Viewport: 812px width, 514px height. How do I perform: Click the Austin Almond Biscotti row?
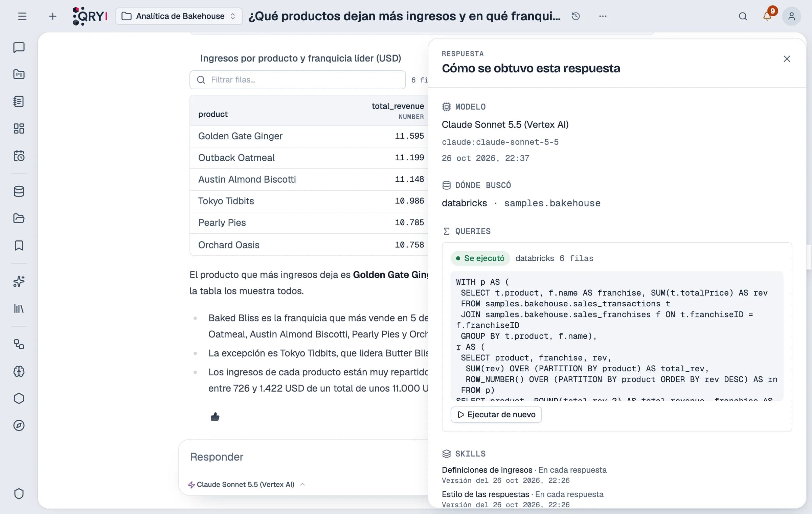309,179
